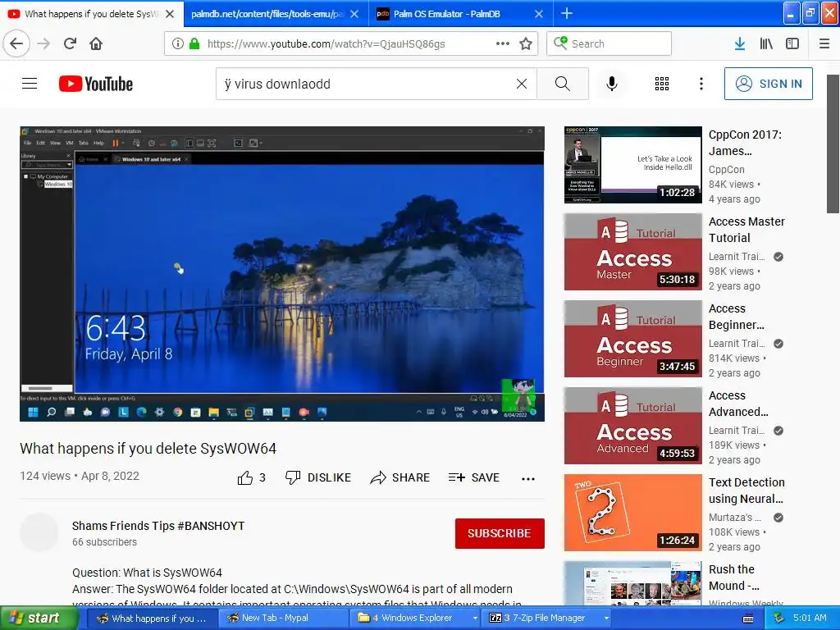Image resolution: width=840 pixels, height=630 pixels.
Task: Open the Access Beginner video title
Action: (x=736, y=317)
